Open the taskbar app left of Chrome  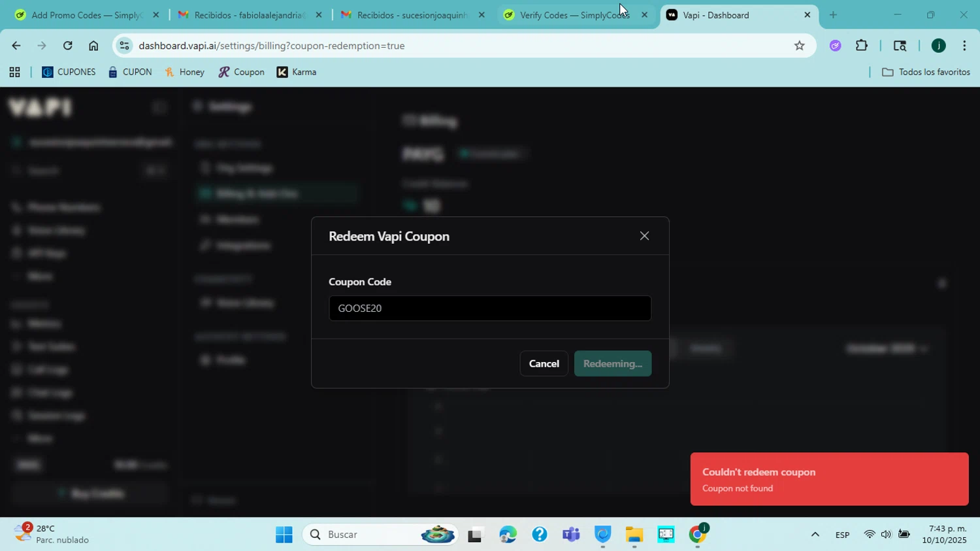pos(666,535)
